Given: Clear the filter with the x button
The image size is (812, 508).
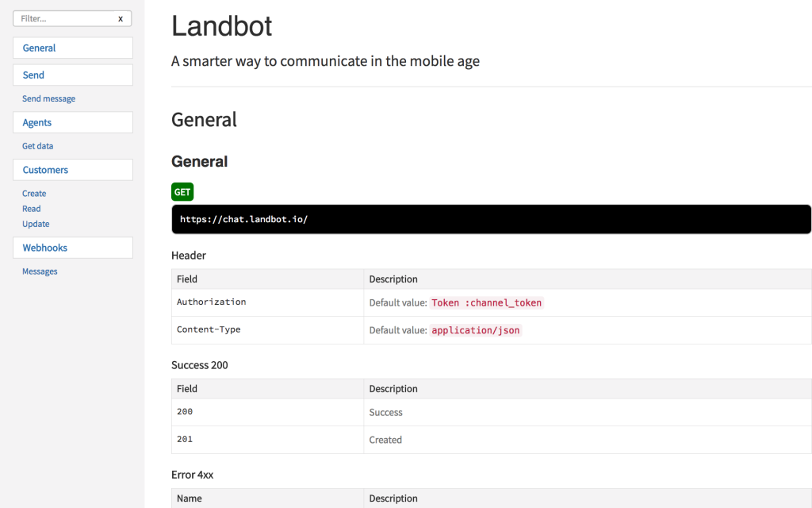Looking at the screenshot, I should click(x=121, y=19).
